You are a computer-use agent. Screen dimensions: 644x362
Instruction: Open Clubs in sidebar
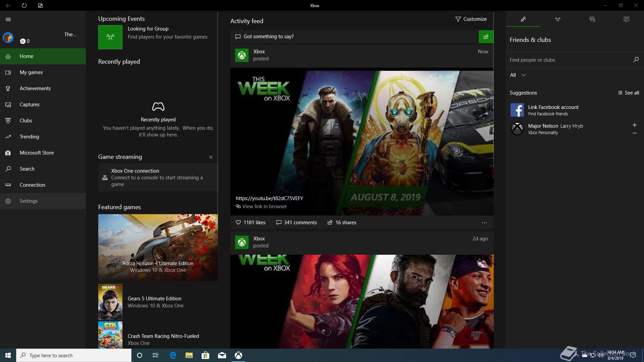point(43,121)
